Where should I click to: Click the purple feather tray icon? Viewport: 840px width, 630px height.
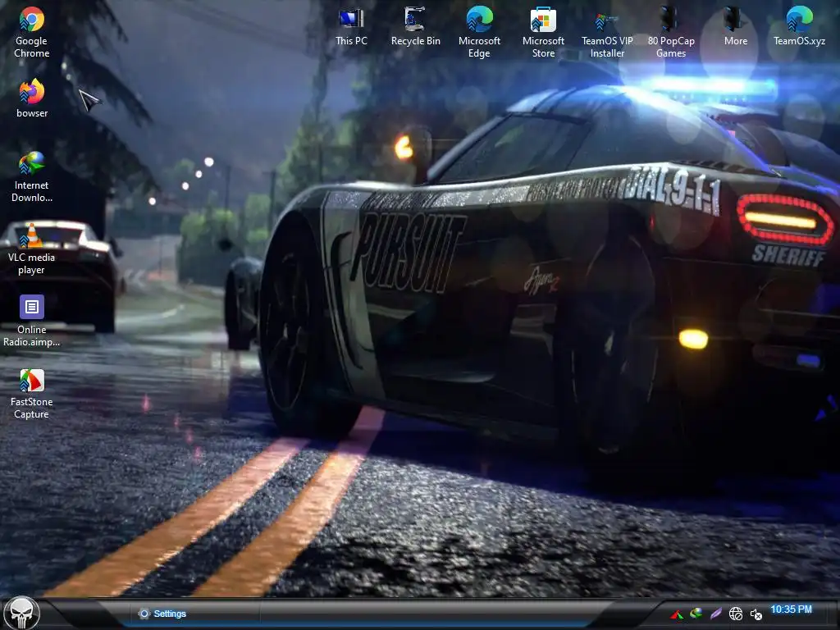(x=715, y=614)
